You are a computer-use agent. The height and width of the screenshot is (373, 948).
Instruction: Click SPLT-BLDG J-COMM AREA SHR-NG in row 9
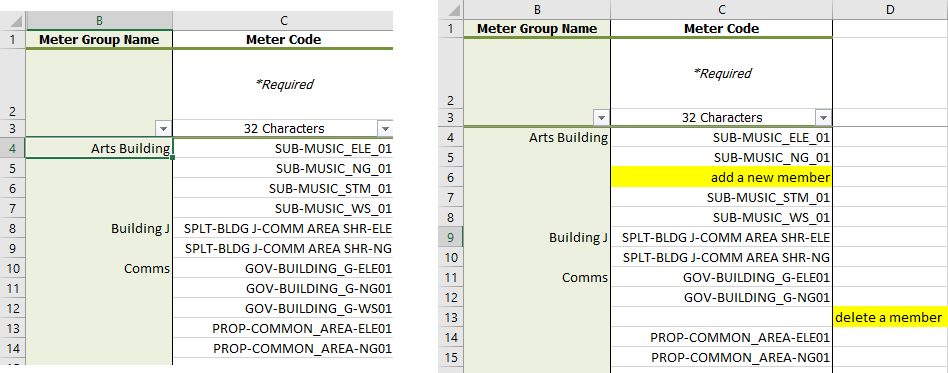point(283,248)
